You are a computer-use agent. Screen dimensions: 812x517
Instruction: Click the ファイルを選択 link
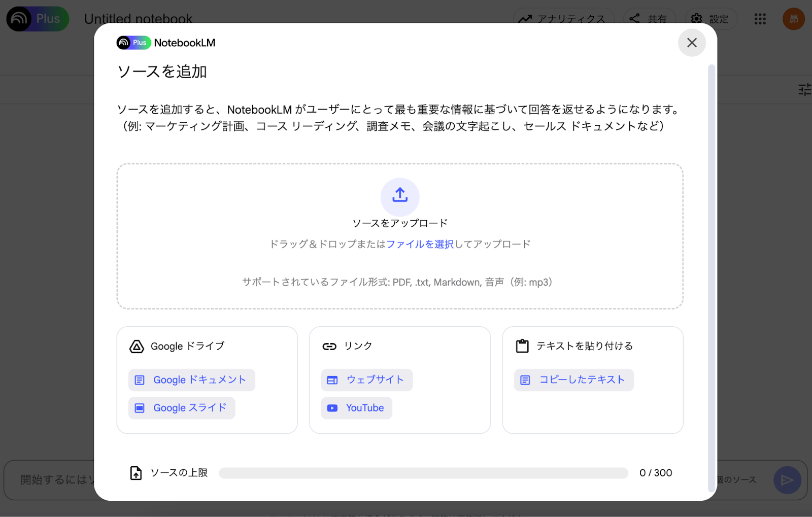click(x=420, y=244)
